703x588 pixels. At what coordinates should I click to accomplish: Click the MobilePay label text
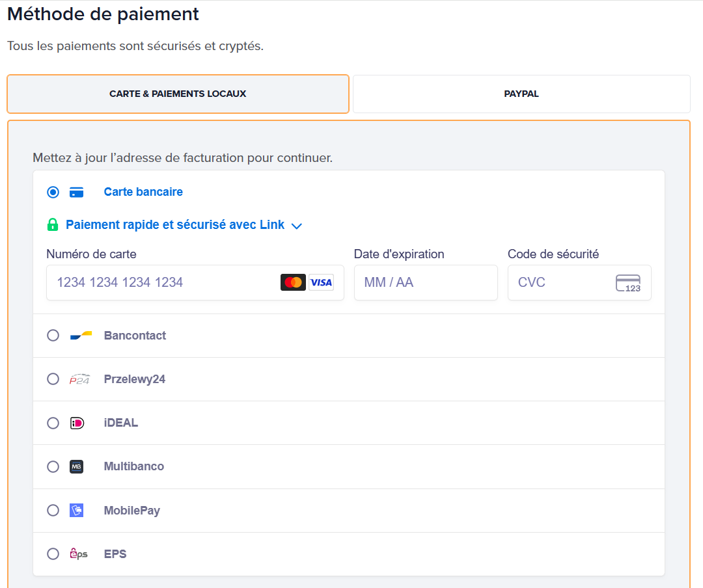131,511
